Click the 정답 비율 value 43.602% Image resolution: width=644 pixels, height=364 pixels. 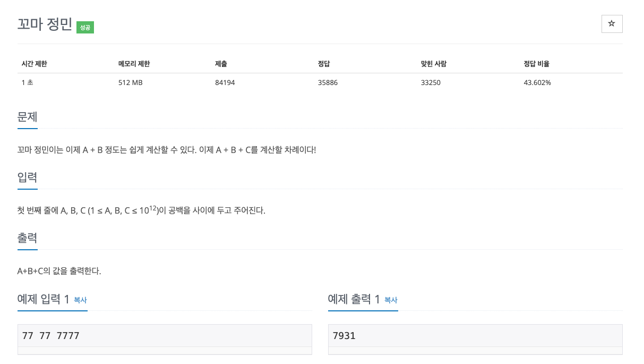(x=537, y=82)
